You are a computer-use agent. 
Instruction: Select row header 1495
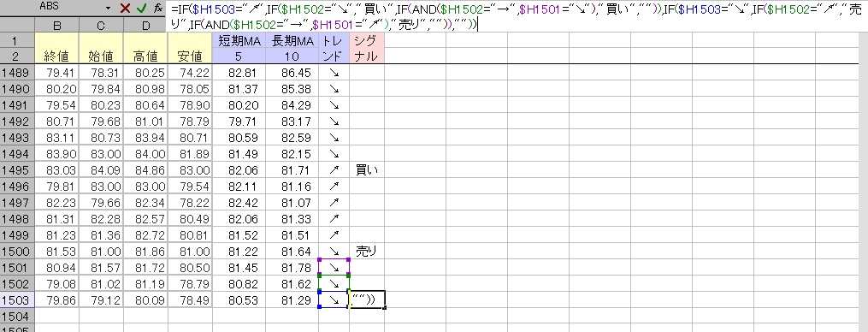pyautogui.click(x=17, y=170)
